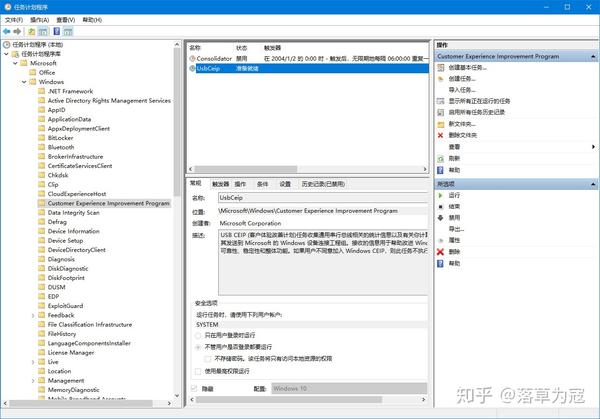Switch to the 历史记录(已禁用) tab
This screenshot has width=600, height=419.
tap(323, 184)
